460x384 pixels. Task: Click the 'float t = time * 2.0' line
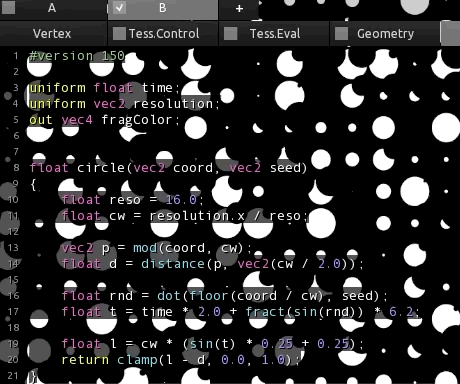240,312
